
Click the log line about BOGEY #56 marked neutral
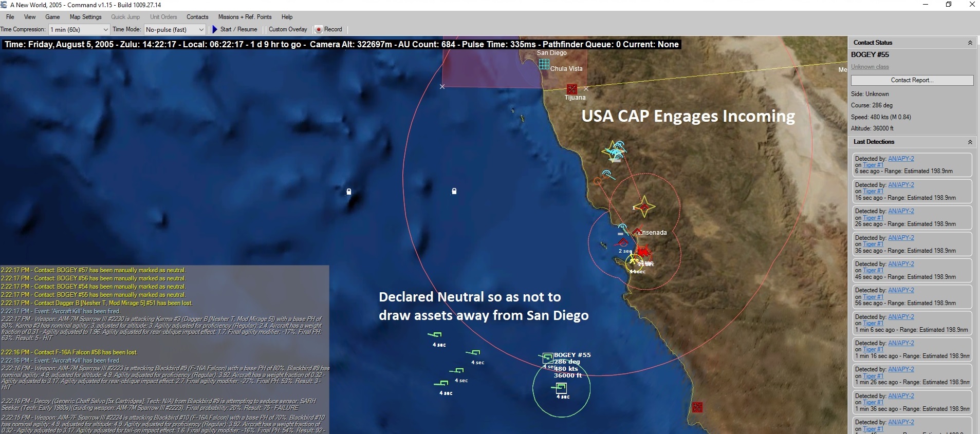(93, 278)
